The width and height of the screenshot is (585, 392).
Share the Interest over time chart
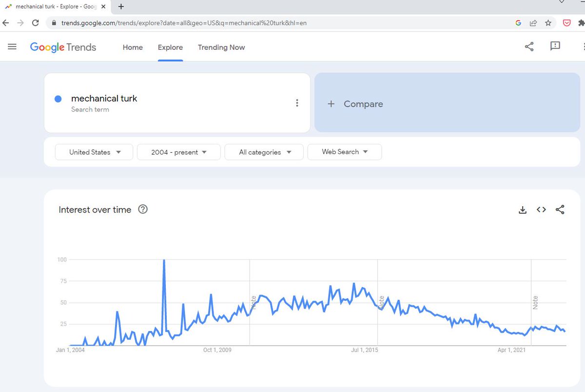560,210
